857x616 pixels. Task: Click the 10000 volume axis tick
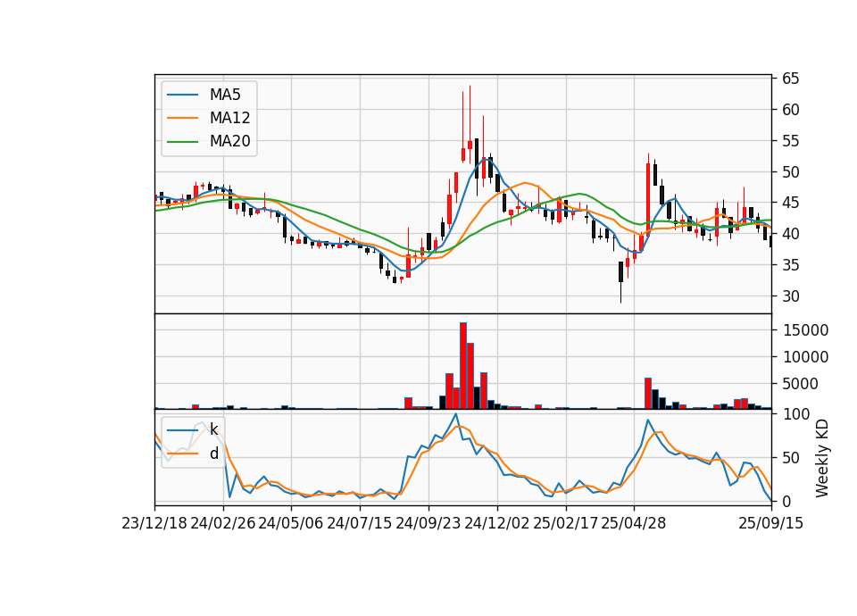(x=805, y=357)
